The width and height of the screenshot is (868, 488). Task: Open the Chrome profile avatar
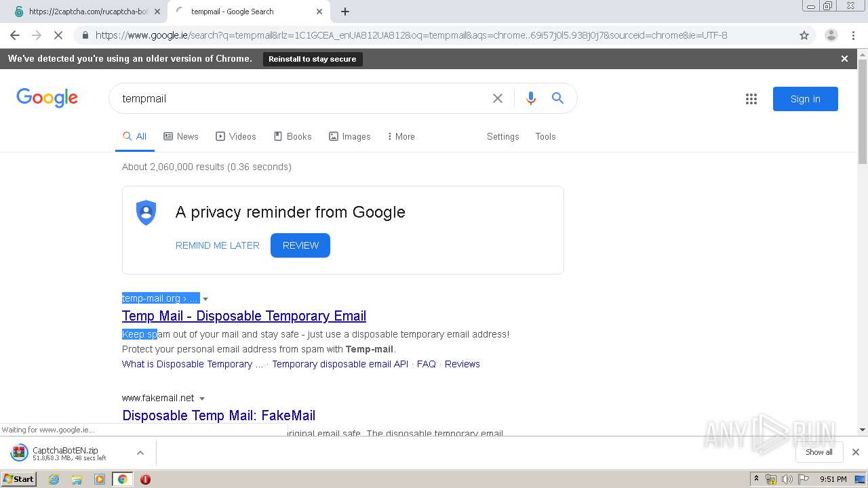click(x=831, y=35)
